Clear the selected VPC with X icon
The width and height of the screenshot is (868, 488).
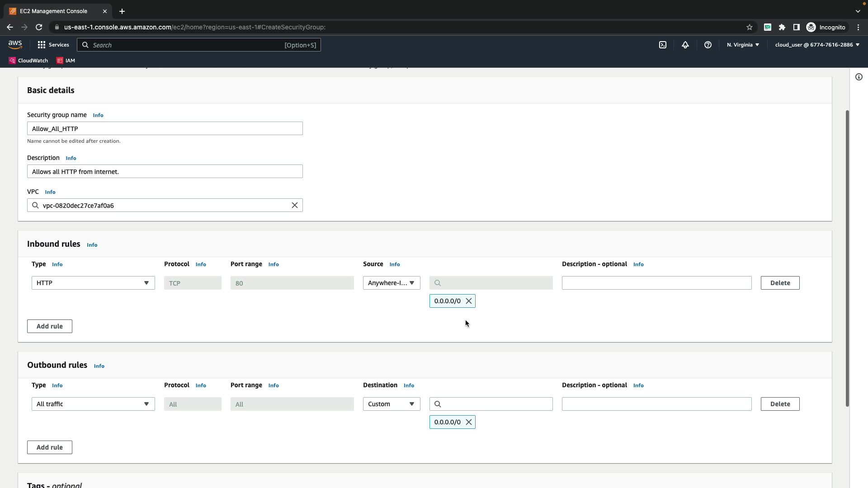pyautogui.click(x=294, y=205)
